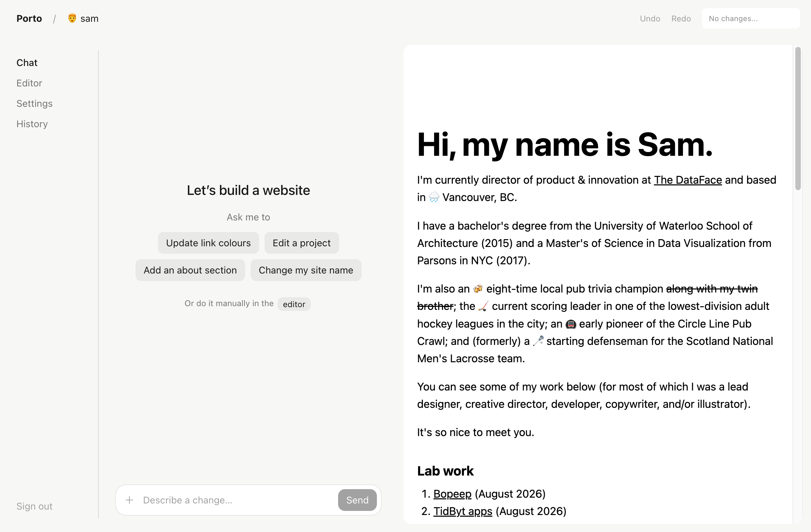Click the rain cloud emoji before Vancouver
This screenshot has width=811, height=532.
click(x=434, y=197)
